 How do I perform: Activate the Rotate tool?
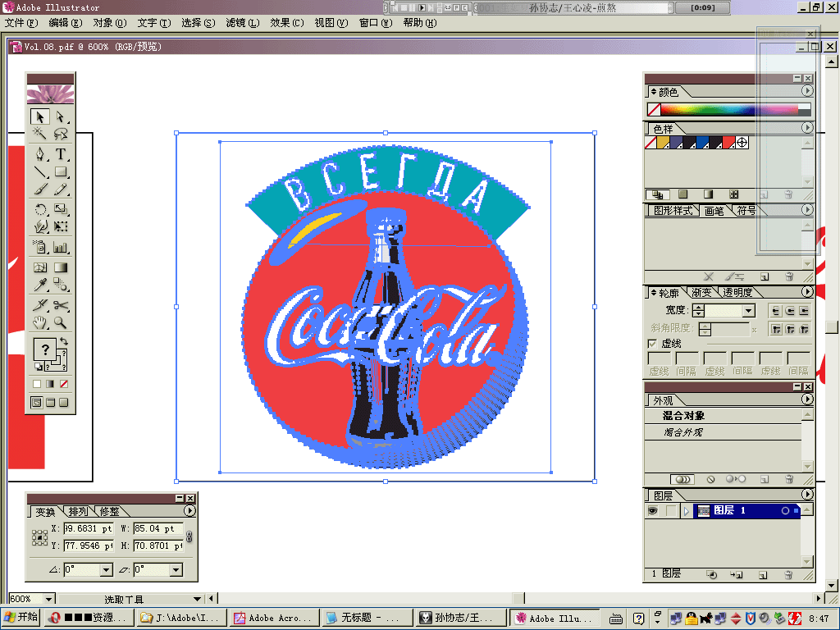pyautogui.click(x=40, y=209)
